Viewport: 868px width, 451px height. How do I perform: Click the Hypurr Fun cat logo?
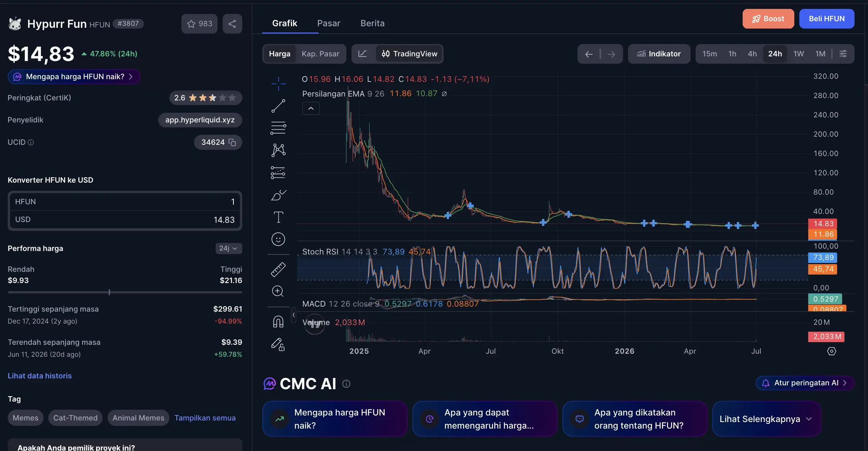click(x=15, y=24)
